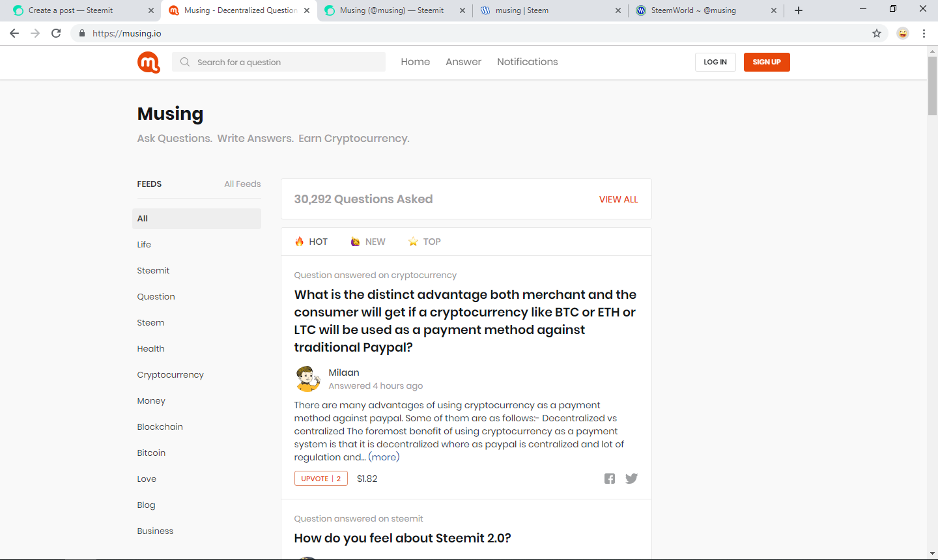This screenshot has width=938, height=560.
Task: Select the Love feed
Action: [147, 479]
